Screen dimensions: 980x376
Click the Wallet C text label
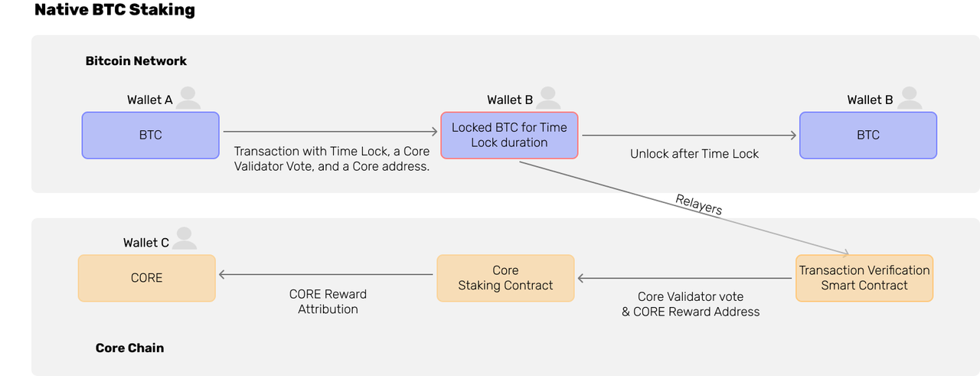click(146, 243)
